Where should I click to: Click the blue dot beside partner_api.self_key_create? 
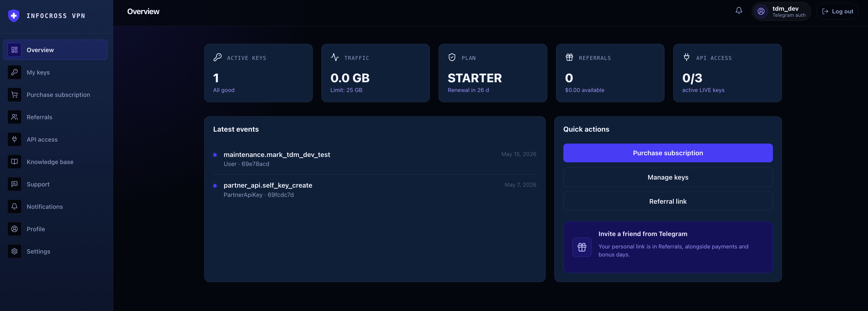click(215, 185)
